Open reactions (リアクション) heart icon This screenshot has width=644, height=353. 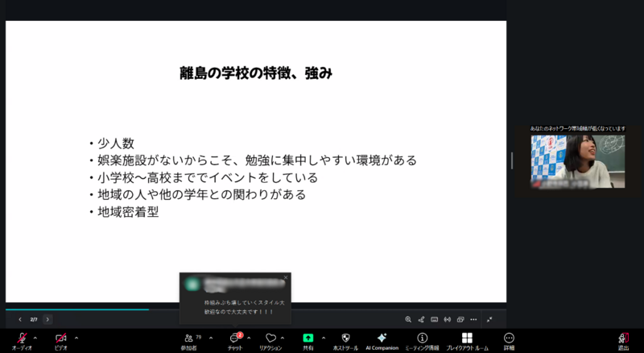[x=270, y=338]
